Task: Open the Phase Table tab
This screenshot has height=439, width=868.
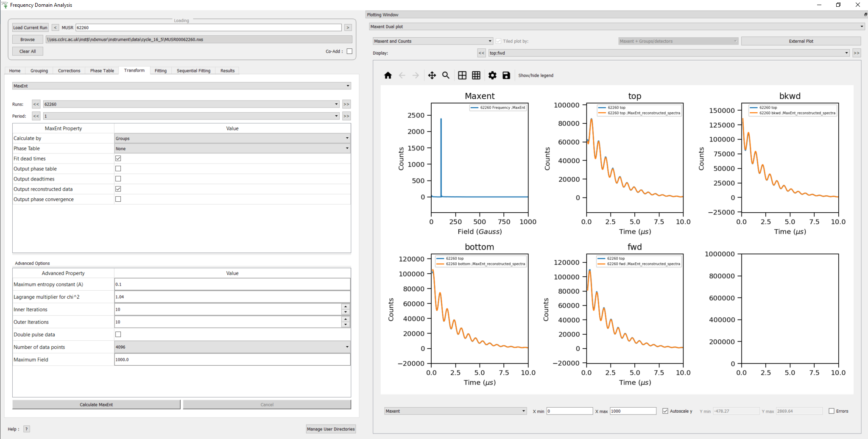Action: pyautogui.click(x=102, y=71)
